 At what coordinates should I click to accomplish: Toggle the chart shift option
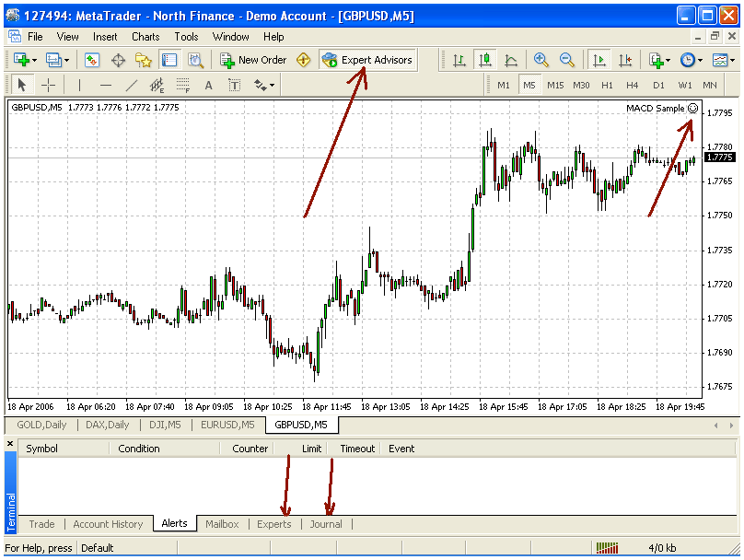click(x=626, y=60)
